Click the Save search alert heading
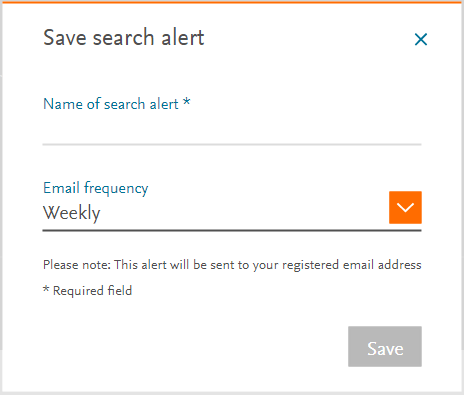Image resolution: width=464 pixels, height=395 pixels. (124, 37)
